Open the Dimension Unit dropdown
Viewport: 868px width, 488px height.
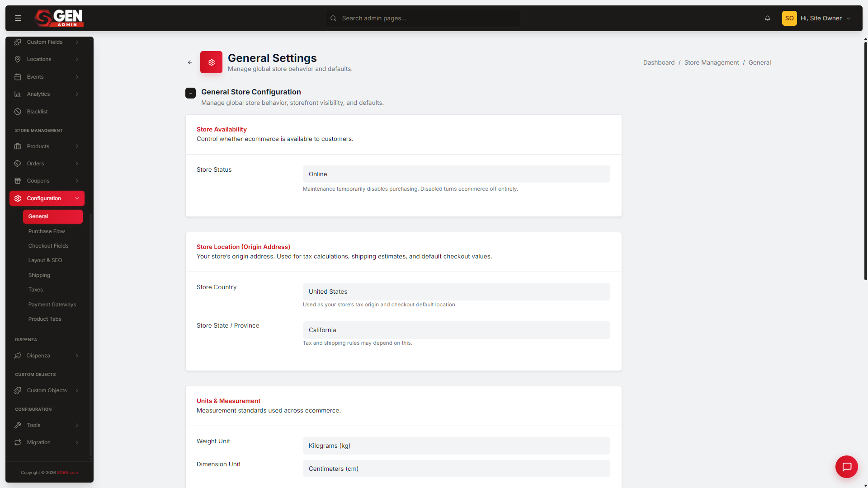click(x=456, y=469)
